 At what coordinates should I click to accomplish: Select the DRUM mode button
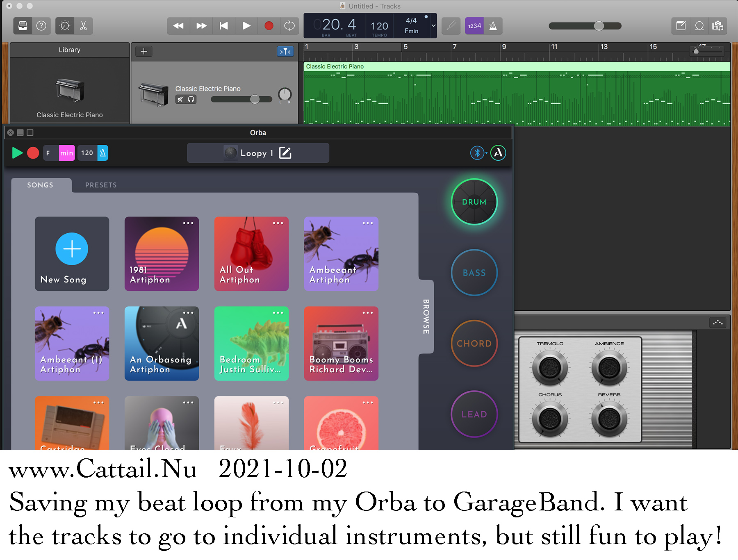point(474,202)
